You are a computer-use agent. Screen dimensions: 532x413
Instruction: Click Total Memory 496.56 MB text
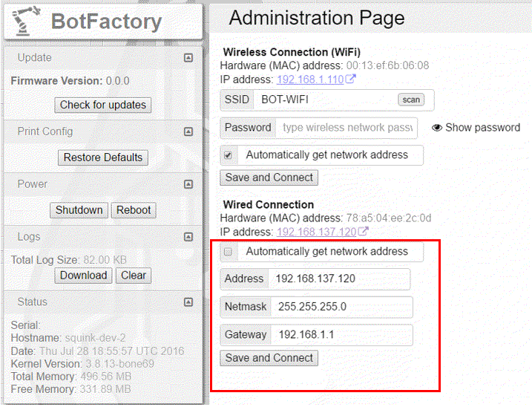[71, 377]
